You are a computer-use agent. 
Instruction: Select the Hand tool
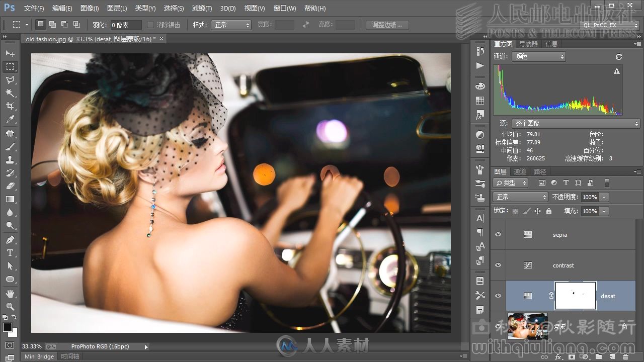(x=10, y=293)
